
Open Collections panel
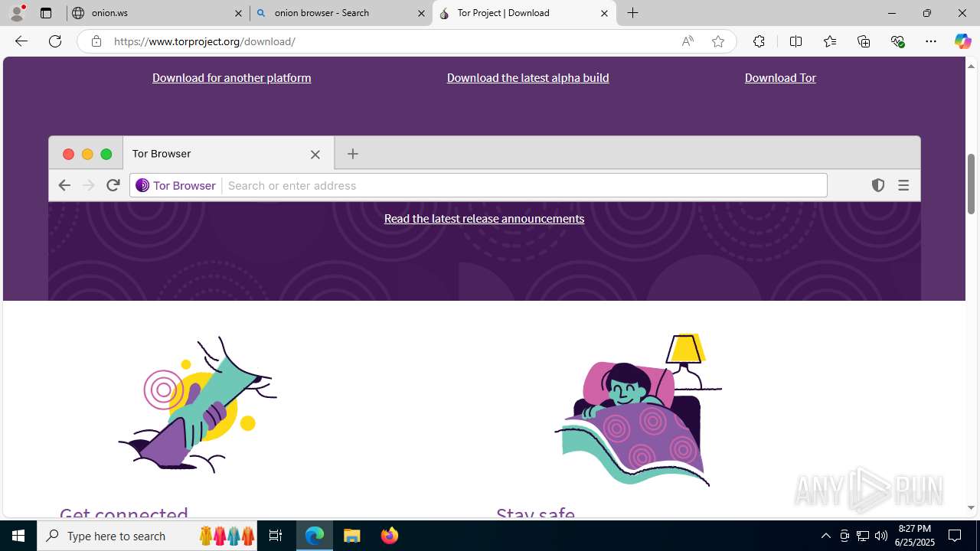click(x=864, y=41)
